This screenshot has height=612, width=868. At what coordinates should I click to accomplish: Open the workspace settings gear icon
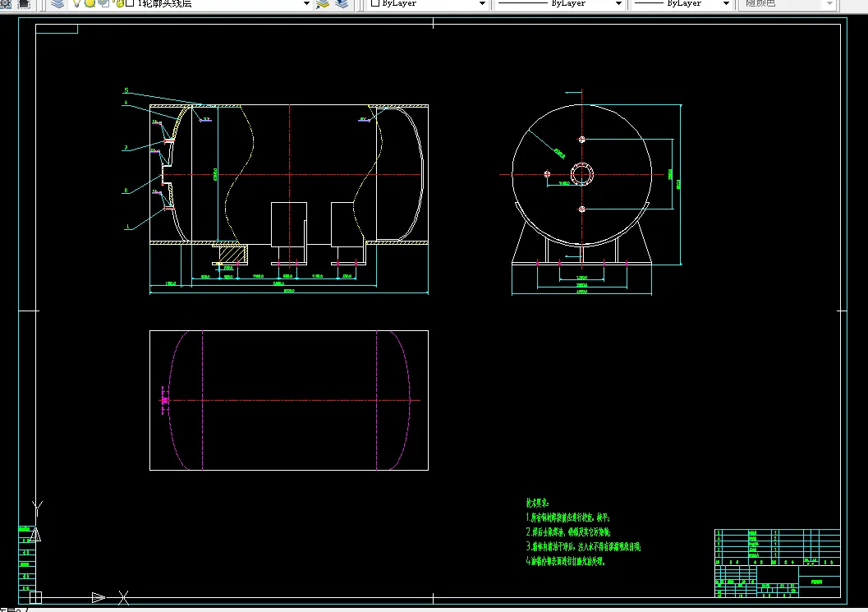pyautogui.click(x=6, y=4)
